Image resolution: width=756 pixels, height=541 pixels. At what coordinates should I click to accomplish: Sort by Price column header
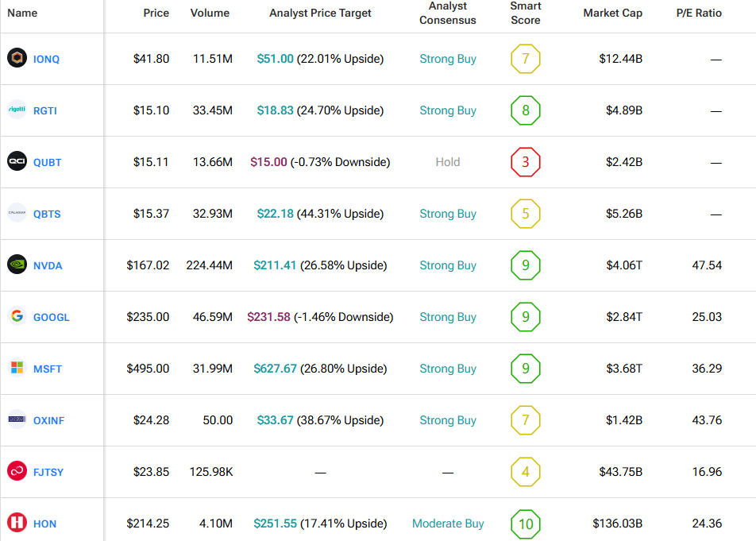(x=156, y=13)
